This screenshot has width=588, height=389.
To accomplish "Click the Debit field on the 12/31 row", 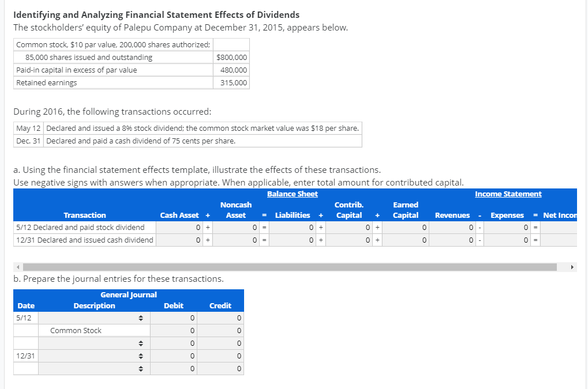I will 173,356.
